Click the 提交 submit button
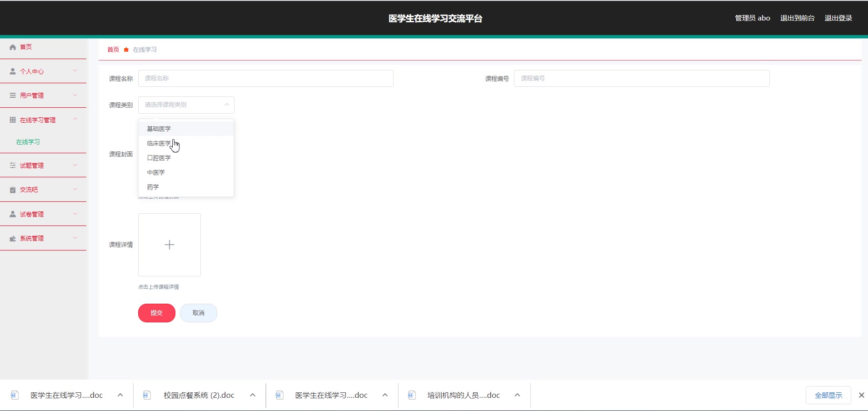 pyautogui.click(x=156, y=313)
